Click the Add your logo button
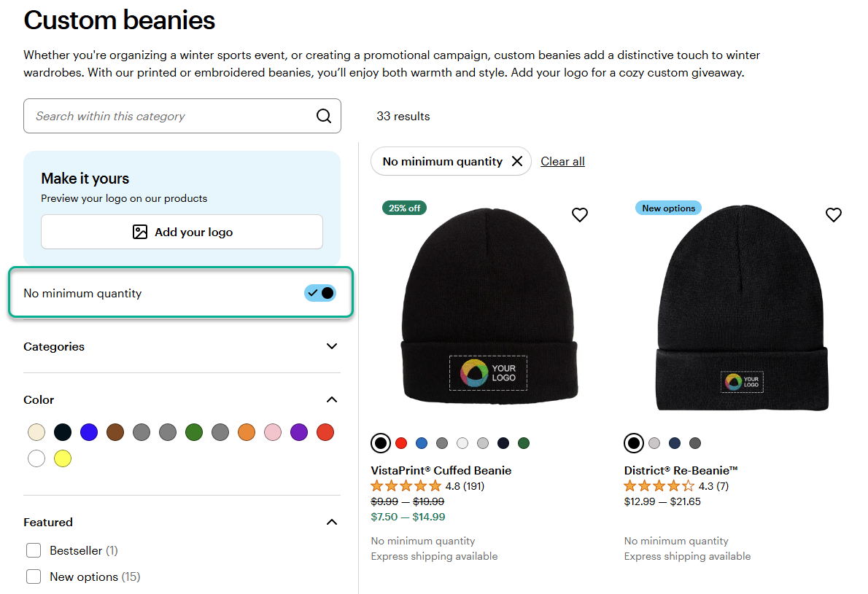Image resolution: width=868 pixels, height=594 pixels. coord(182,232)
